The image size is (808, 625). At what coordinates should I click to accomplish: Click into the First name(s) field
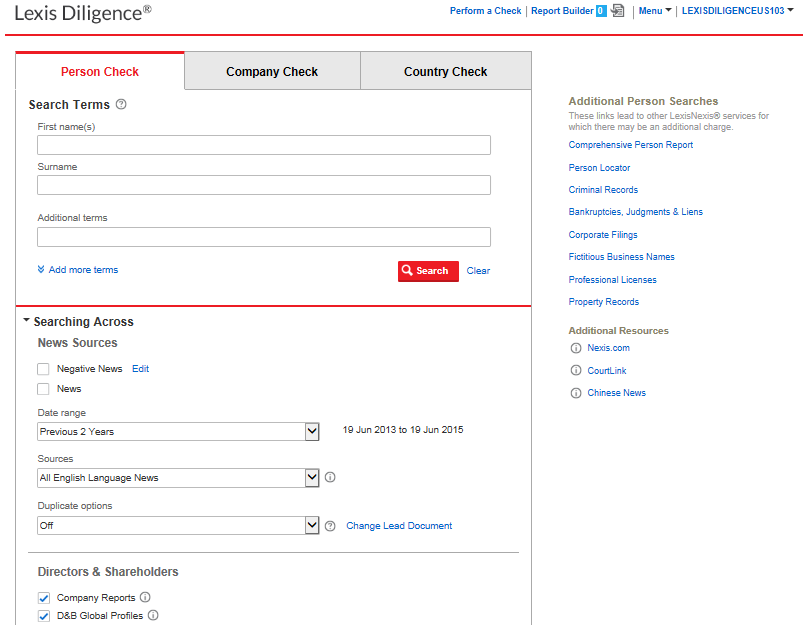click(x=264, y=145)
